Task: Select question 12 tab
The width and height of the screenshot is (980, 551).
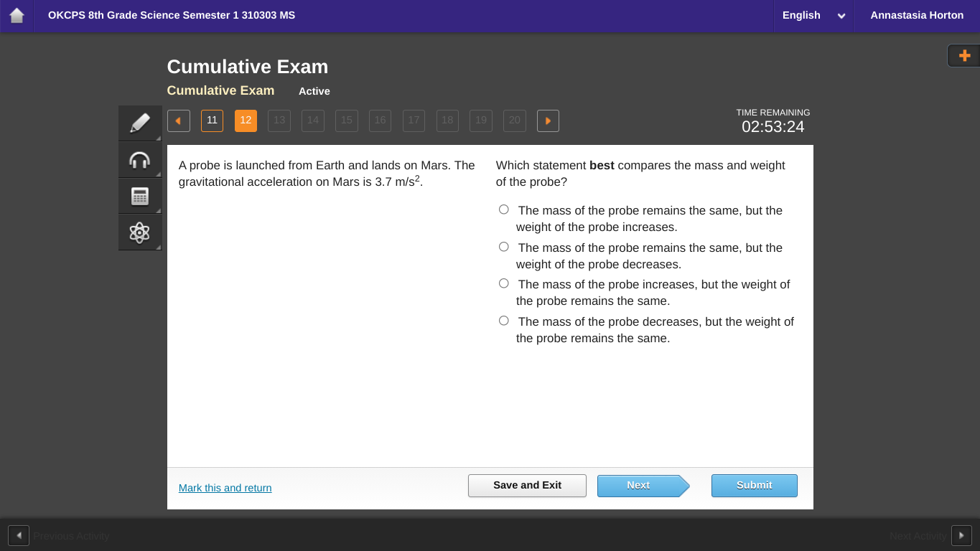Action: click(x=246, y=121)
